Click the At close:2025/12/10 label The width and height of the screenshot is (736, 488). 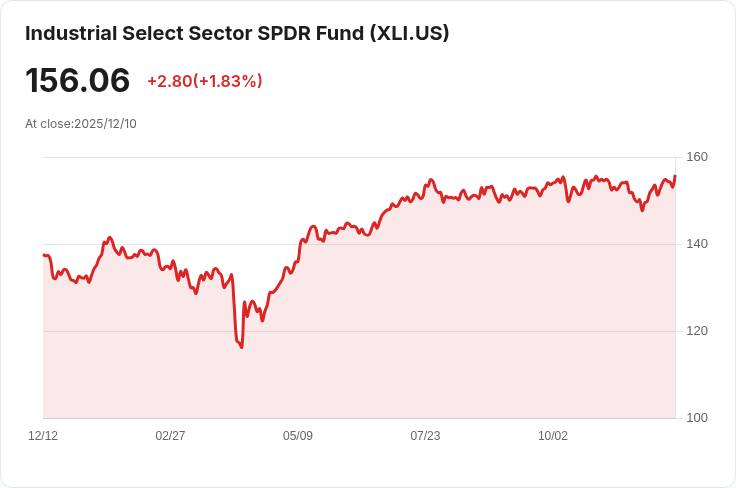(81, 124)
